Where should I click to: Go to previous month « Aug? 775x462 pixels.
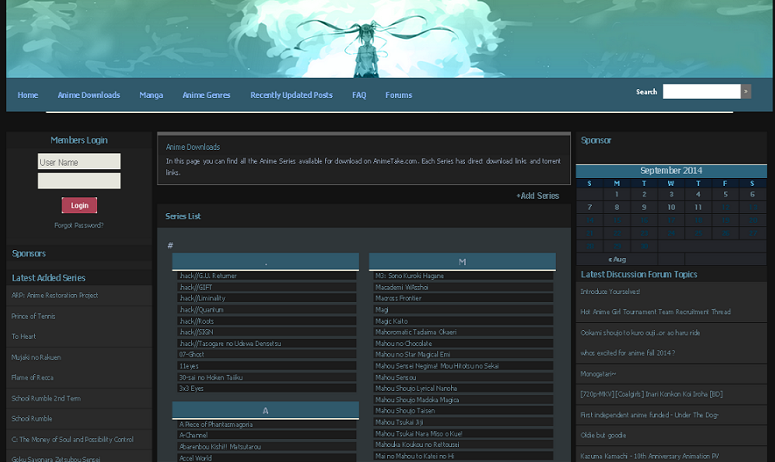point(617,259)
